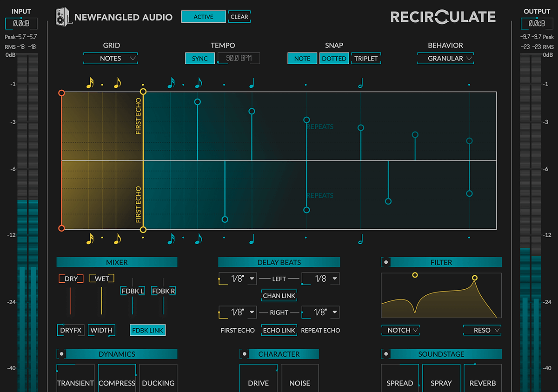Click the ECHO LINK button in Delay Beats
This screenshot has height=392, width=558.
[x=279, y=330]
